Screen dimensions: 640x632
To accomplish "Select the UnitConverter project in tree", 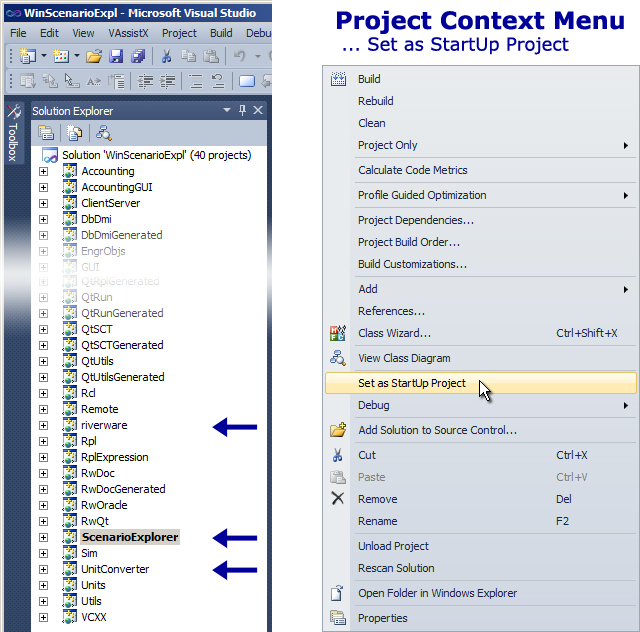I will coord(115,569).
